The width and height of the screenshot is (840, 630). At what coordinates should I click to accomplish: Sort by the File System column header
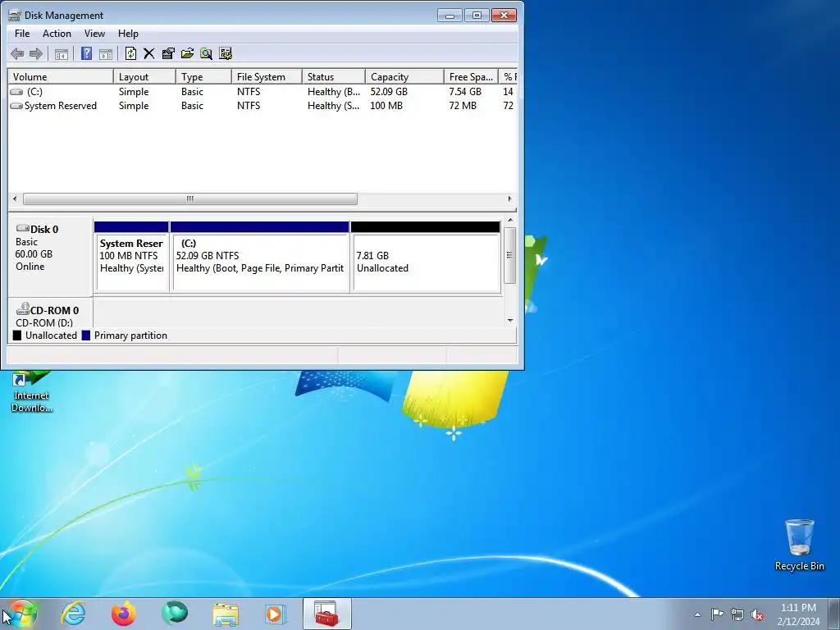pos(267,76)
